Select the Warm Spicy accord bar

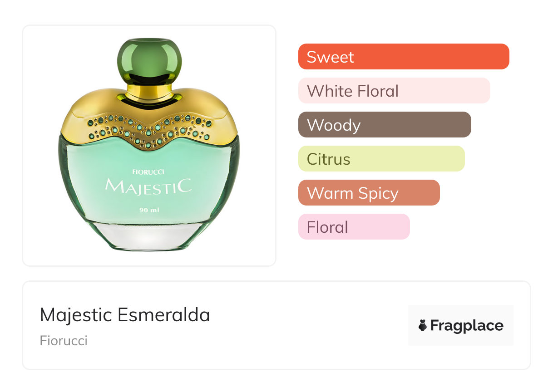coord(369,193)
